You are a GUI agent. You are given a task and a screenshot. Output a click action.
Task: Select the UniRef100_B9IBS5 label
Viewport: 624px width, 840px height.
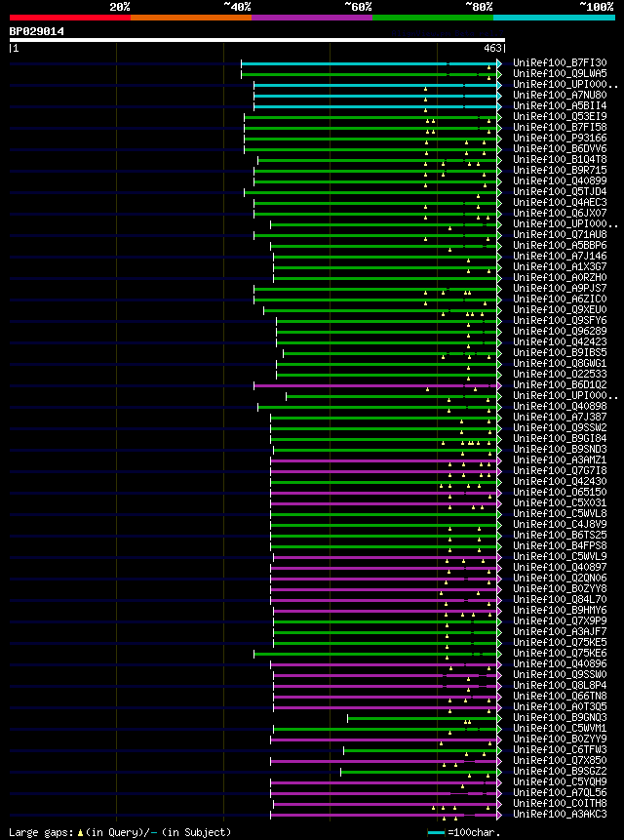[561, 352]
